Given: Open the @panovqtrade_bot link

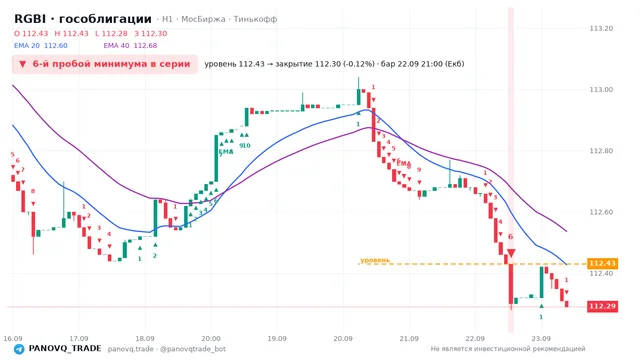Looking at the screenshot, I should point(193,349).
